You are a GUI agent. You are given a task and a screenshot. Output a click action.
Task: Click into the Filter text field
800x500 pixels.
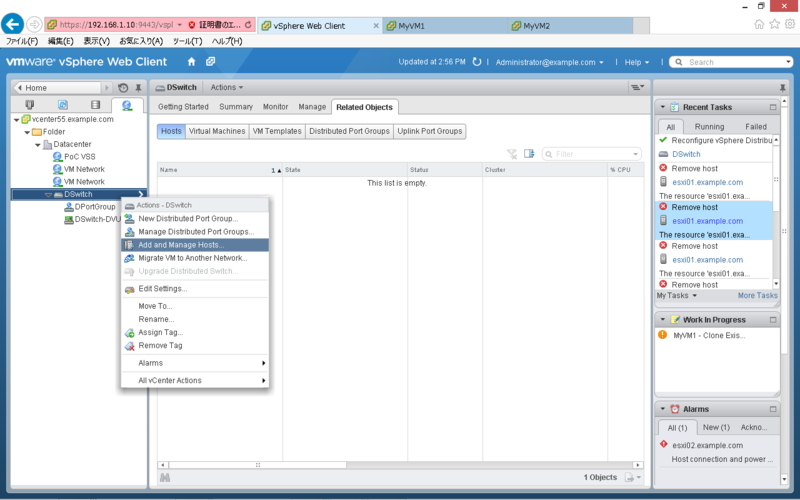(592, 154)
